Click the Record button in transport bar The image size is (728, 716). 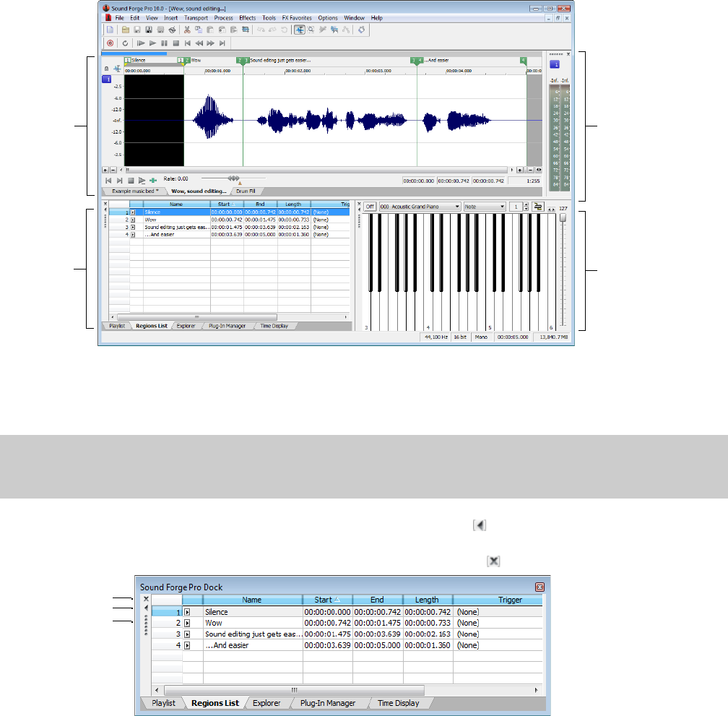[x=110, y=43]
